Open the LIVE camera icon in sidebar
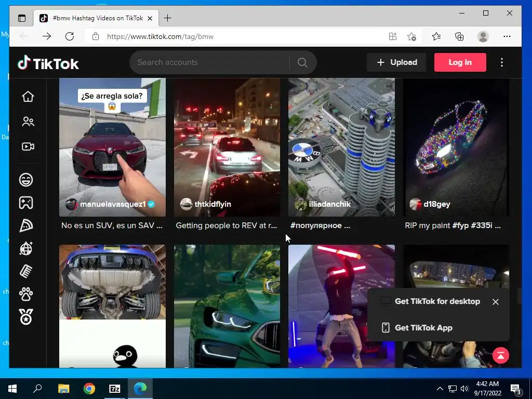This screenshot has width=532, height=399. pyautogui.click(x=28, y=147)
